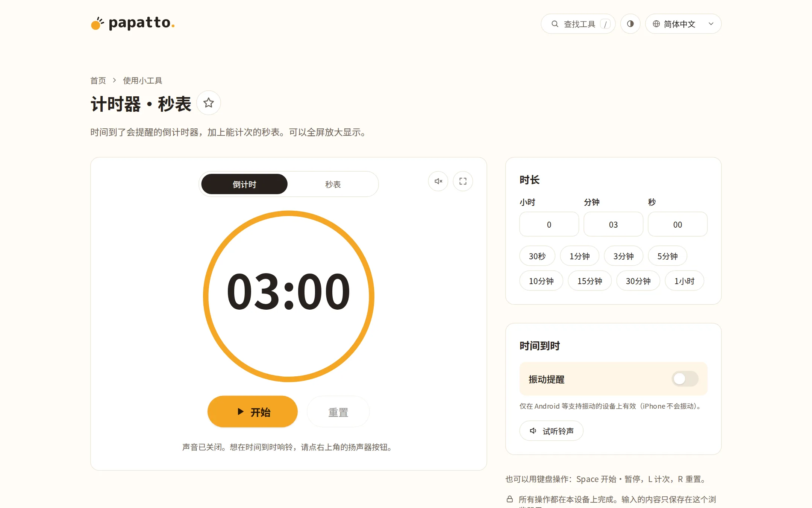The width and height of the screenshot is (812, 508).
Task: Select the 3分钟 preset
Action: pyautogui.click(x=623, y=256)
